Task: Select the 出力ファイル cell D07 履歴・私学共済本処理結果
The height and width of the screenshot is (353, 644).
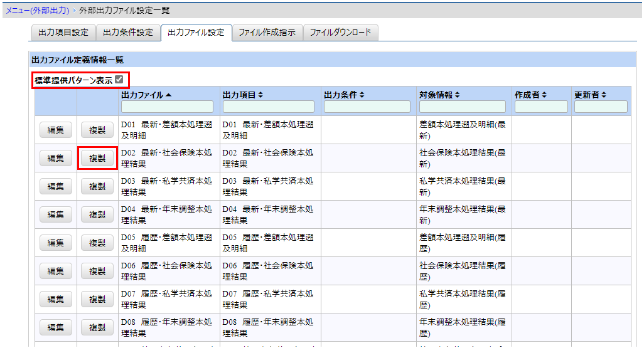Action: (169, 299)
